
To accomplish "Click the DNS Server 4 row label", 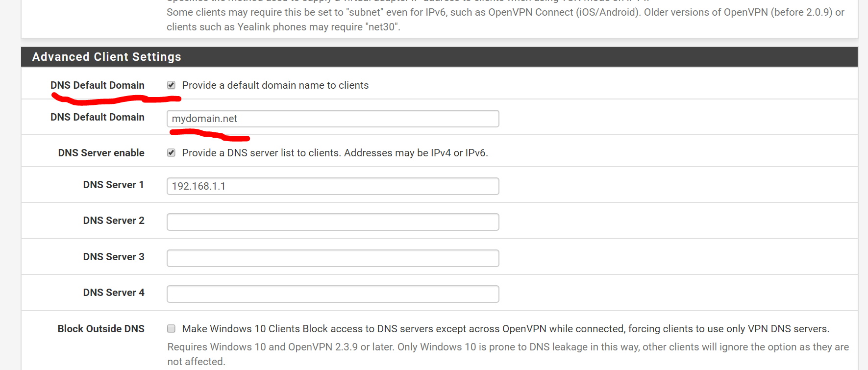I will (x=114, y=293).
